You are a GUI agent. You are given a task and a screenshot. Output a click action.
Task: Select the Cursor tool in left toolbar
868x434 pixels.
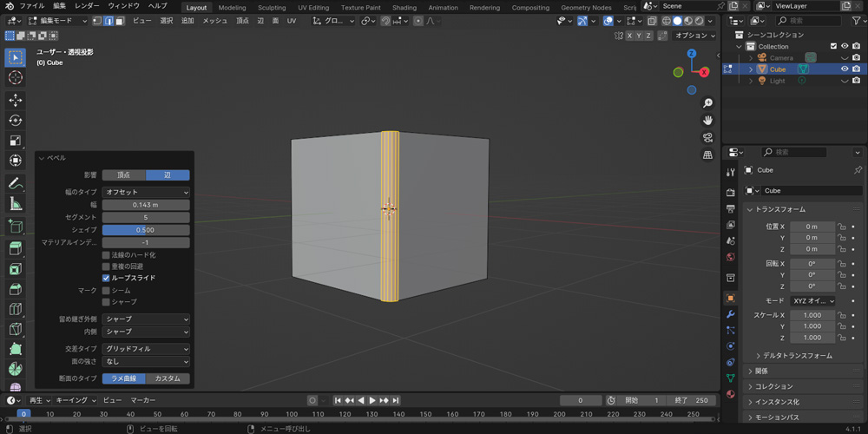click(15, 78)
